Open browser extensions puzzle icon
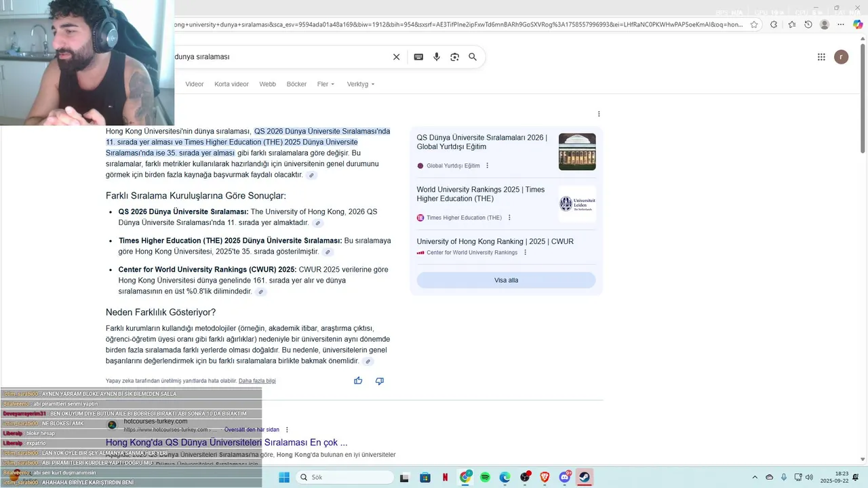 click(x=774, y=24)
